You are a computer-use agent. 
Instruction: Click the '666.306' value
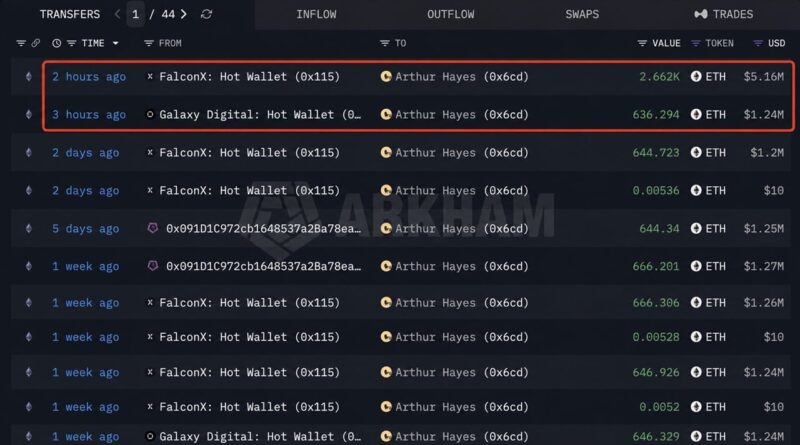pos(656,302)
